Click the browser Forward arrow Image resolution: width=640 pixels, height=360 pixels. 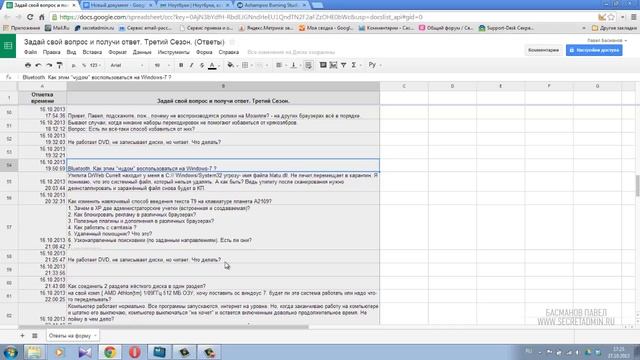pyautogui.click(x=18, y=17)
